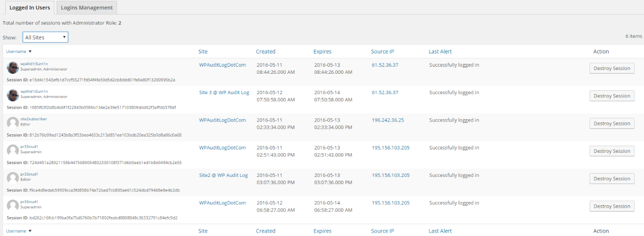The height and width of the screenshot is (236, 644).
Task: Destroy session created 2016-05-12 06:58:27 AM
Action: tap(611, 206)
